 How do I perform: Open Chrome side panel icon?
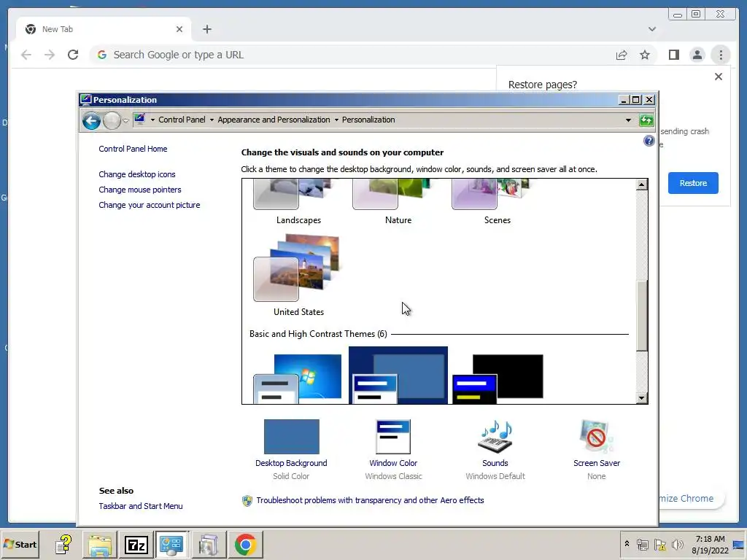pyautogui.click(x=673, y=55)
